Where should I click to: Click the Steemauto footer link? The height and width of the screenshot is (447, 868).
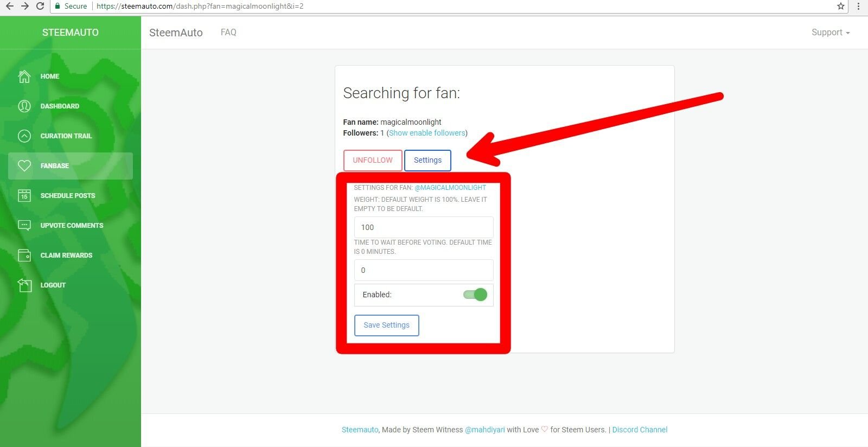coord(360,430)
